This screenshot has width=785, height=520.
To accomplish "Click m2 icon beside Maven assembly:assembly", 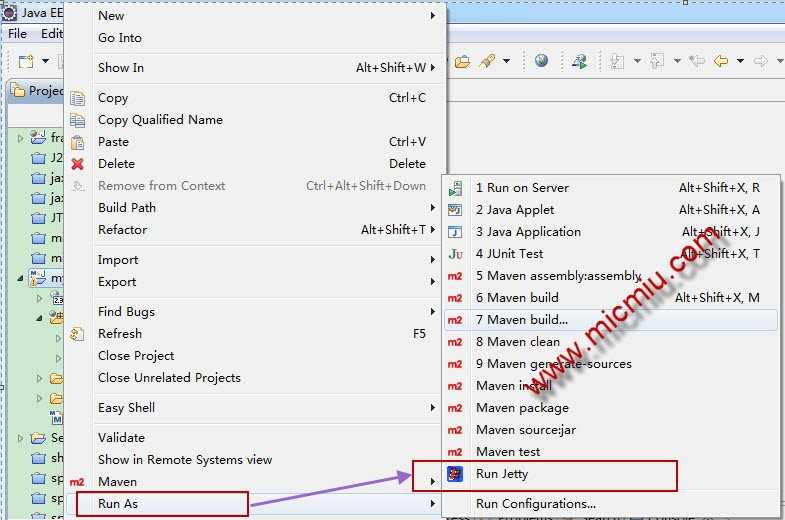I will point(455,276).
